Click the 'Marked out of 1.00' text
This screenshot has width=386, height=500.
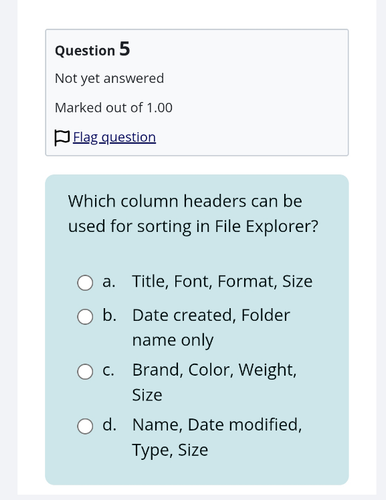pos(114,108)
